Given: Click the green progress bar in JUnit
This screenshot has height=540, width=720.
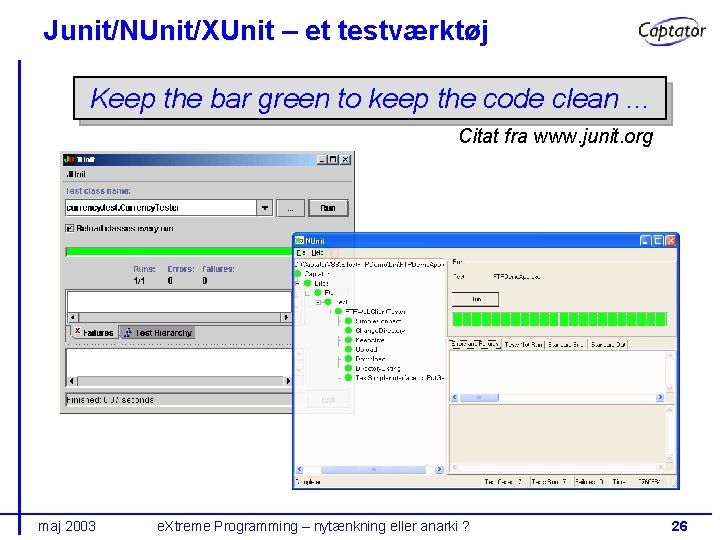Looking at the screenshot, I should 179,251.
